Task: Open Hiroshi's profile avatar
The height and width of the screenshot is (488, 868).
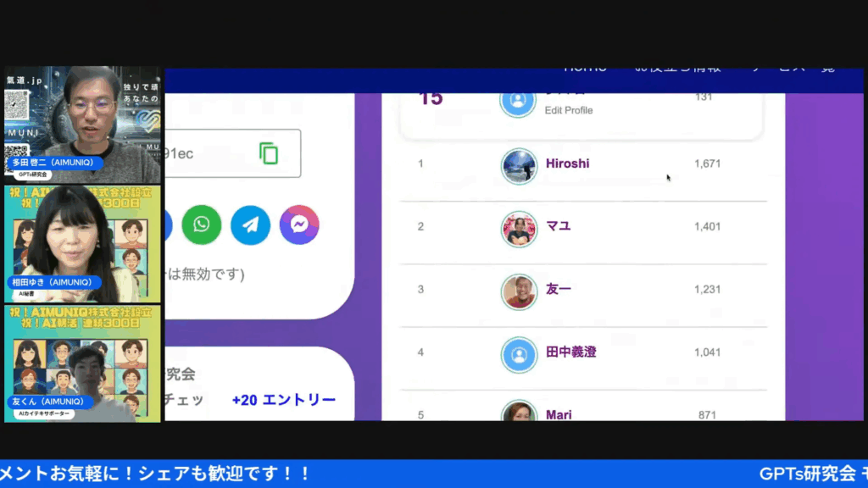Action: pos(519,166)
